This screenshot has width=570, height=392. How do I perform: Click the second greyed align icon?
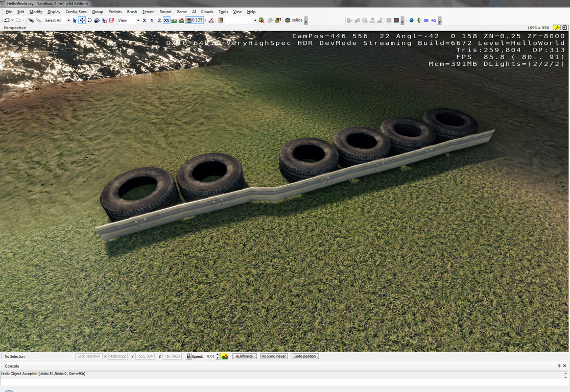(x=358, y=20)
